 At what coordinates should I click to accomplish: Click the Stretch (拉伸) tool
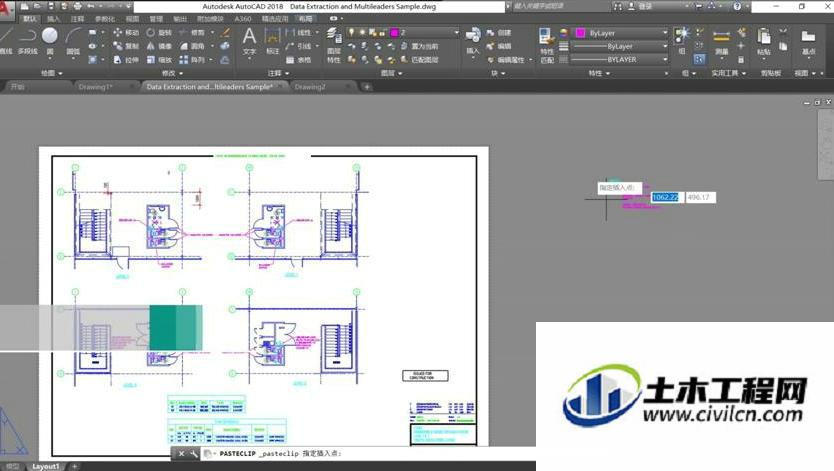coord(126,60)
